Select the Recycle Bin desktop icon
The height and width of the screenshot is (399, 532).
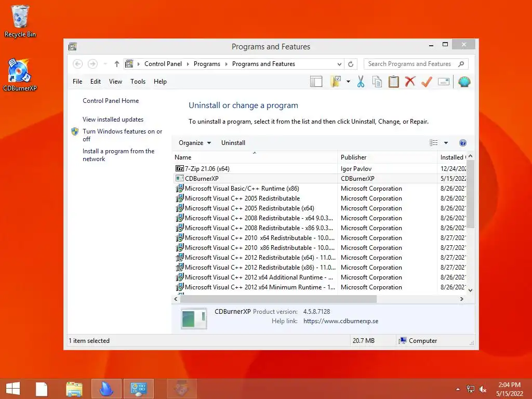tap(20, 21)
